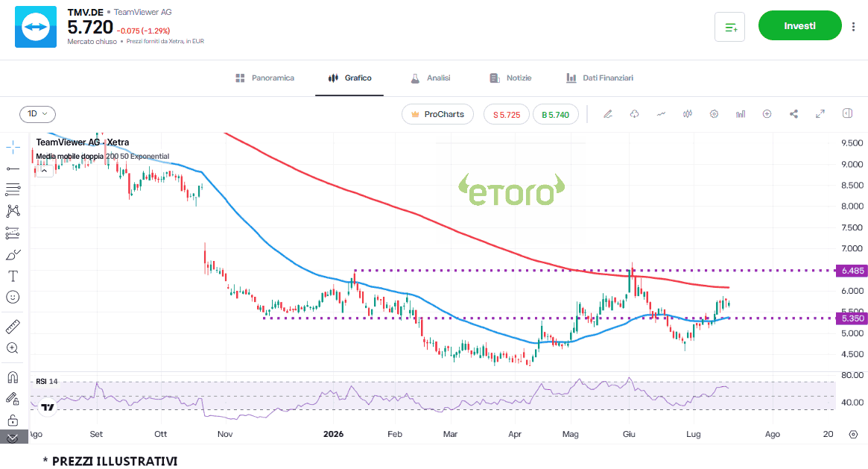
Task: Open the 1D timeframe dropdown
Action: [38, 114]
